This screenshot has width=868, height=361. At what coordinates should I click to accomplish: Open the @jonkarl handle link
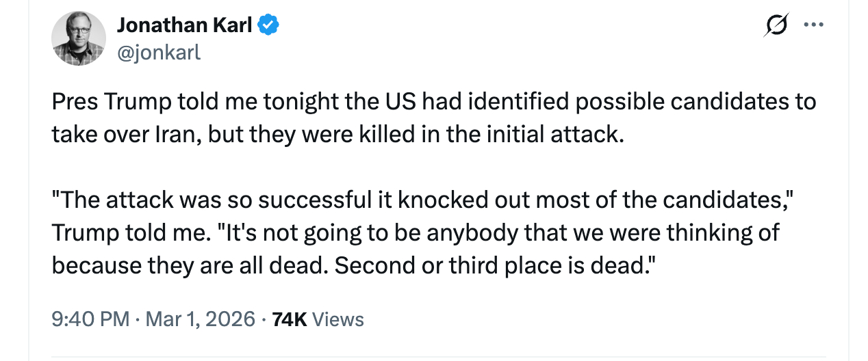(159, 52)
